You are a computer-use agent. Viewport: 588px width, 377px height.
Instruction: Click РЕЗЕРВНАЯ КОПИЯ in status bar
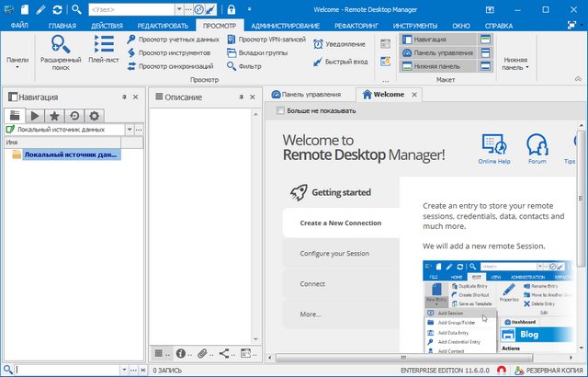tap(549, 371)
